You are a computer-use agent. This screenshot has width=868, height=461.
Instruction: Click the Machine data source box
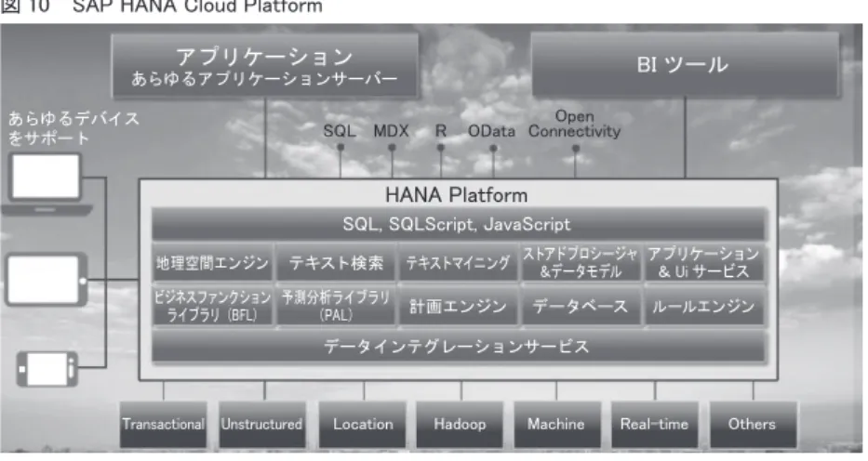coord(557,424)
